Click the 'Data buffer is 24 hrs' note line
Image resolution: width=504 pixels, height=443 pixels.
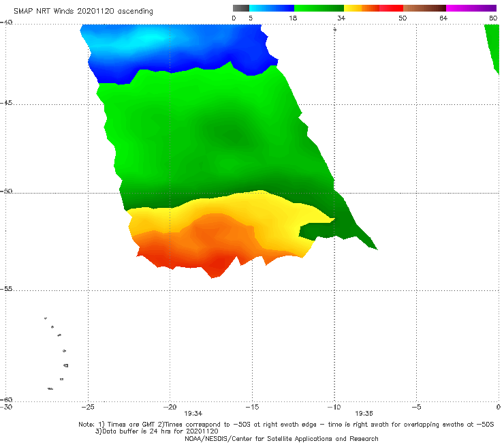point(157,431)
